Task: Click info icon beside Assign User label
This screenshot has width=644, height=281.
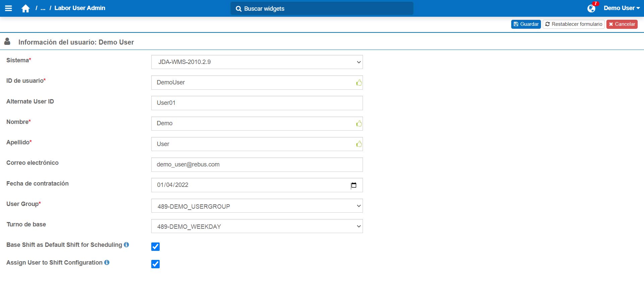Action: (x=107, y=263)
